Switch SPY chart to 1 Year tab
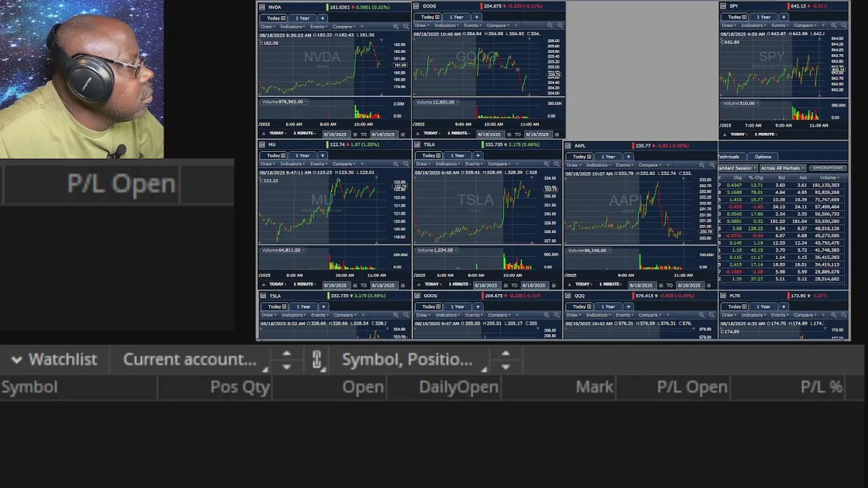The width and height of the screenshot is (868, 488). [764, 17]
